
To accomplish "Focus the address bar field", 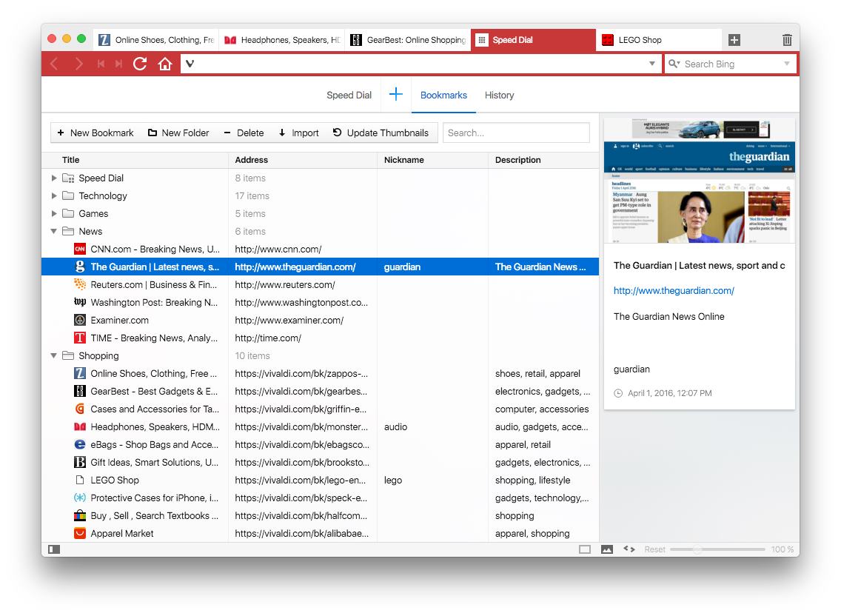I will coord(422,64).
